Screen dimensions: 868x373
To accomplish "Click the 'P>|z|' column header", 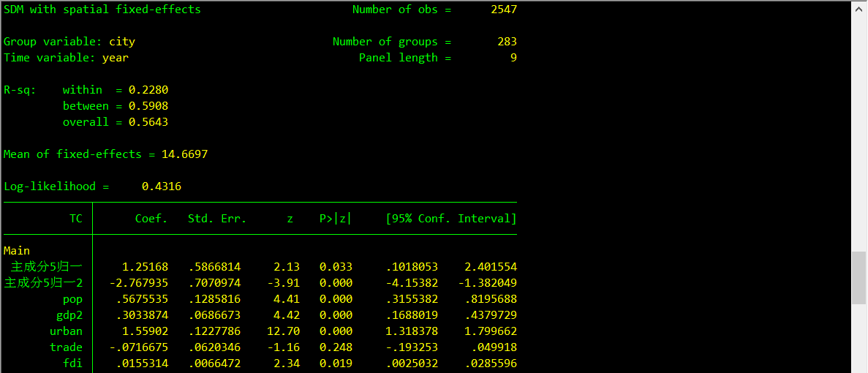I will coord(336,219).
